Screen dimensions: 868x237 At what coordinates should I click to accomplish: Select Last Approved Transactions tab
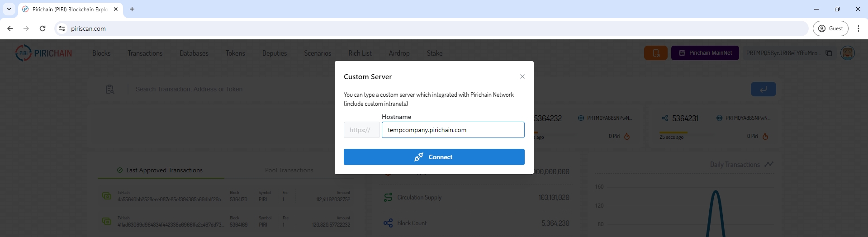pyautogui.click(x=161, y=170)
